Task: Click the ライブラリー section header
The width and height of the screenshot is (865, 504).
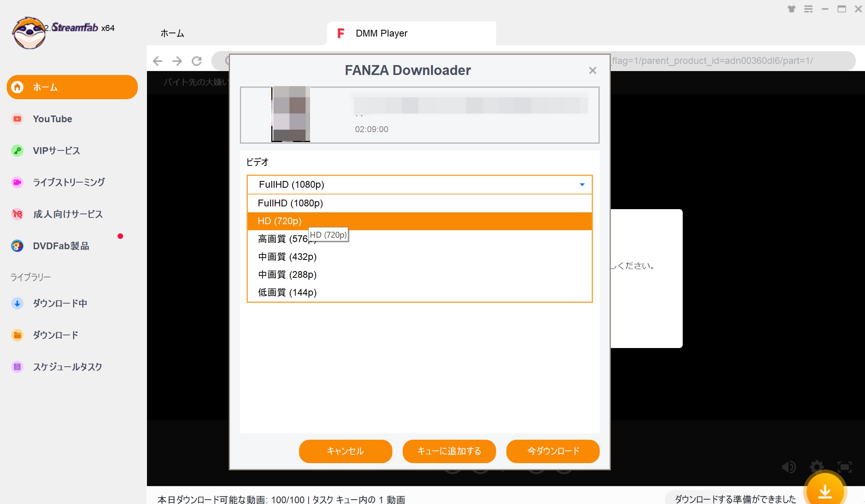Action: 31,277
